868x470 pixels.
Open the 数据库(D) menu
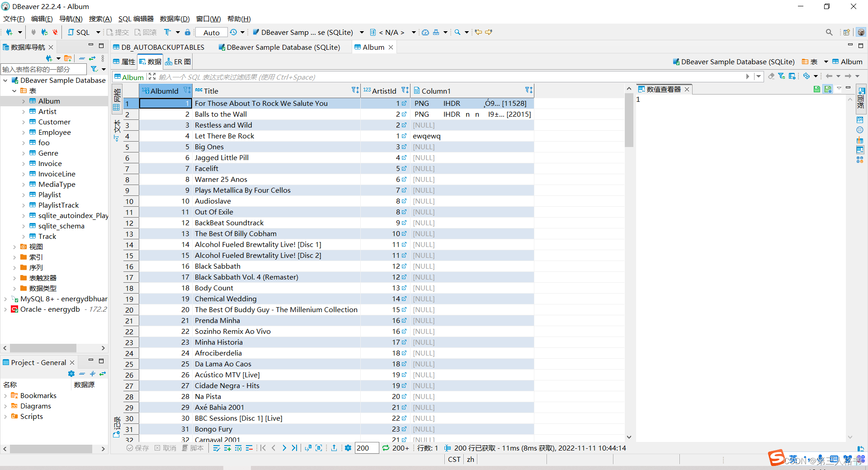175,19
